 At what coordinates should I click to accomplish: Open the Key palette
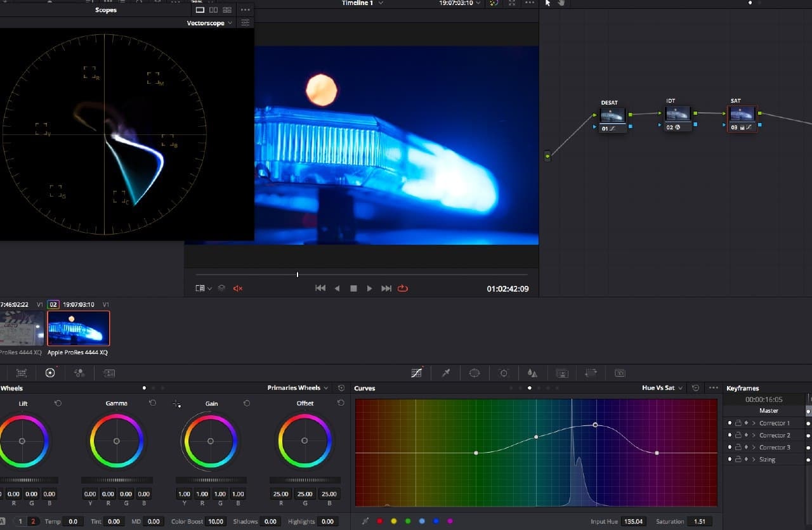[561, 373]
